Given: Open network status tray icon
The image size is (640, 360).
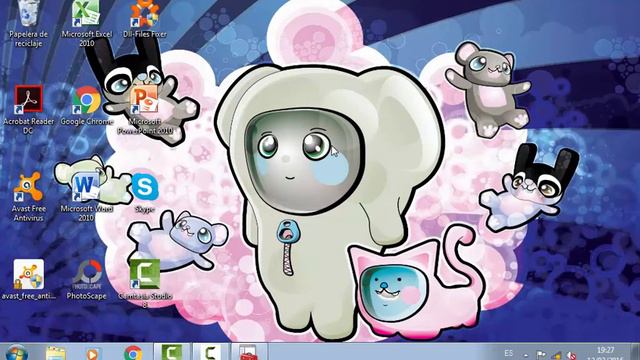Looking at the screenshot, I should (556, 356).
